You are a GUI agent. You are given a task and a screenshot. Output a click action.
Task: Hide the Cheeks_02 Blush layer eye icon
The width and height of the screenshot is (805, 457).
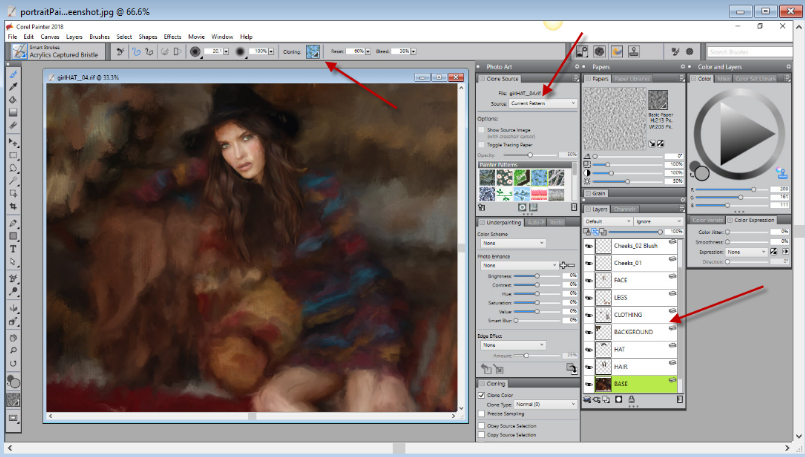[589, 246]
